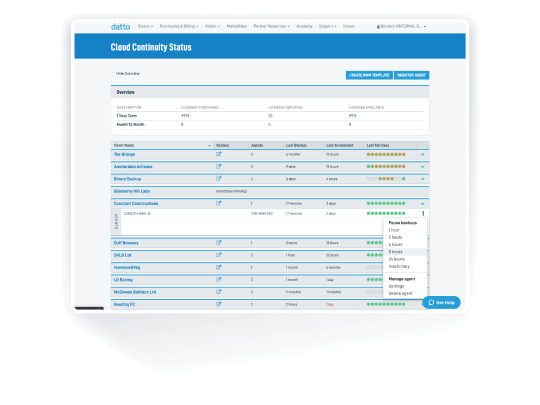Click Reading FC last ten days dots

[x=386, y=304]
